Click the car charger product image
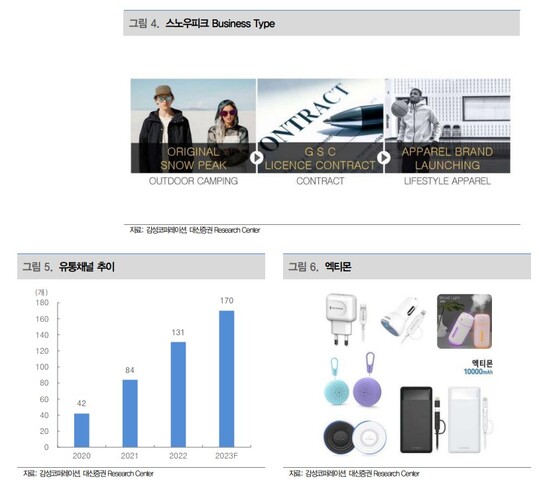The width and height of the screenshot is (539, 489). pyautogui.click(x=404, y=319)
